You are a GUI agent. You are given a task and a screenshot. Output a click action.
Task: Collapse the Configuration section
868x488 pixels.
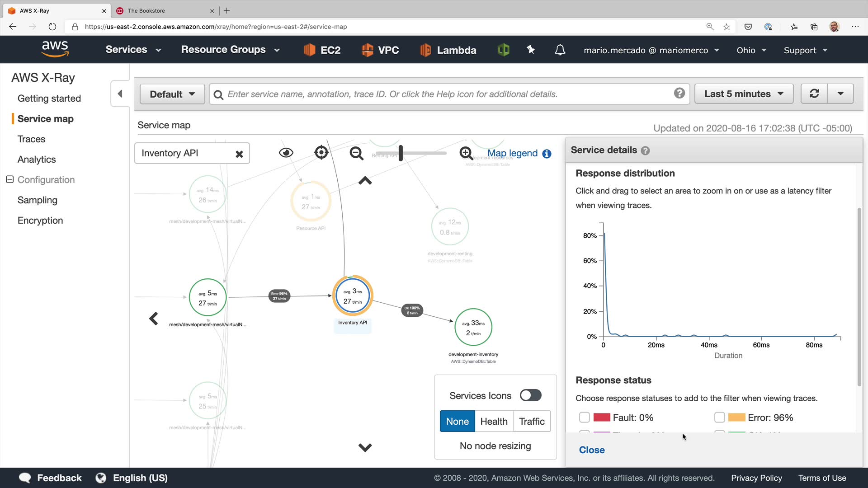click(10, 179)
